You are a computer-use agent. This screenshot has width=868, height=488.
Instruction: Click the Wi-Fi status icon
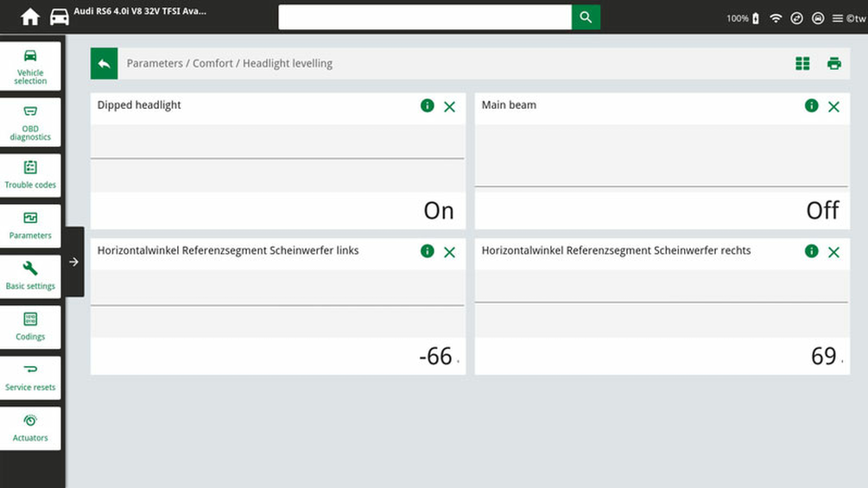(x=776, y=18)
